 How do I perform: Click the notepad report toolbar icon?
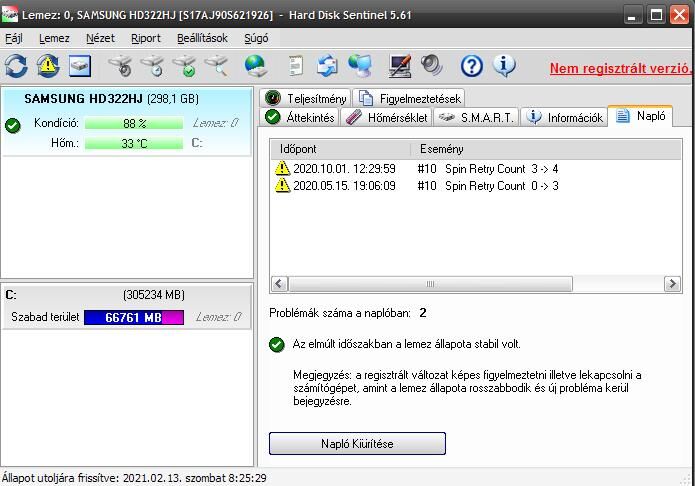[295, 66]
